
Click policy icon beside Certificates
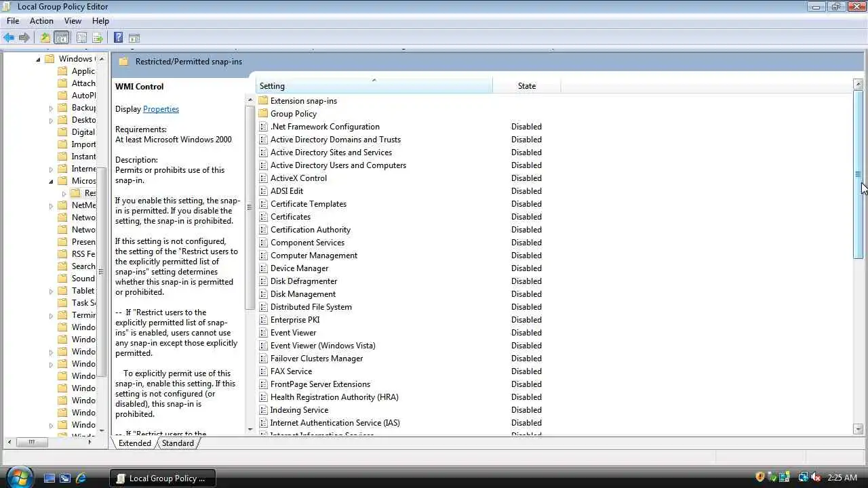(264, 217)
